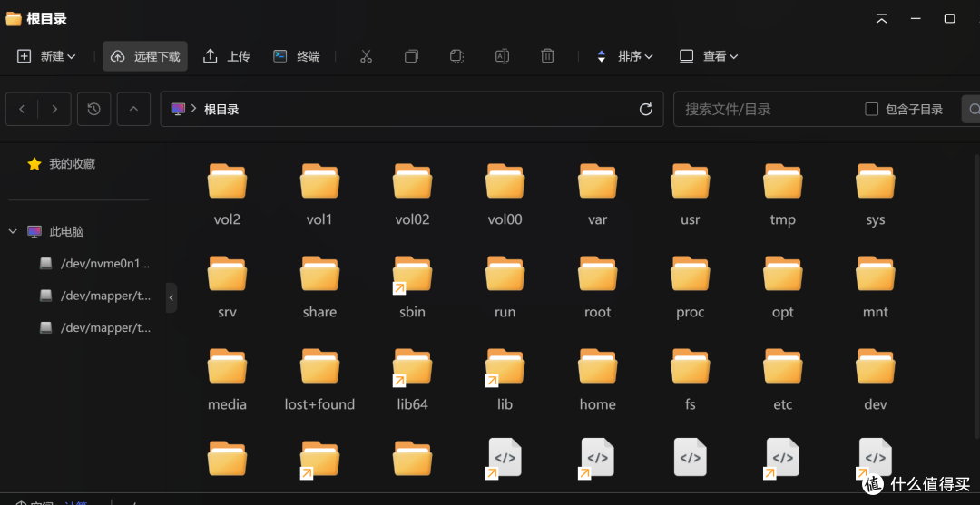This screenshot has height=505, width=980.
Task: Open the lib64 shortcut folder
Action: (x=412, y=378)
